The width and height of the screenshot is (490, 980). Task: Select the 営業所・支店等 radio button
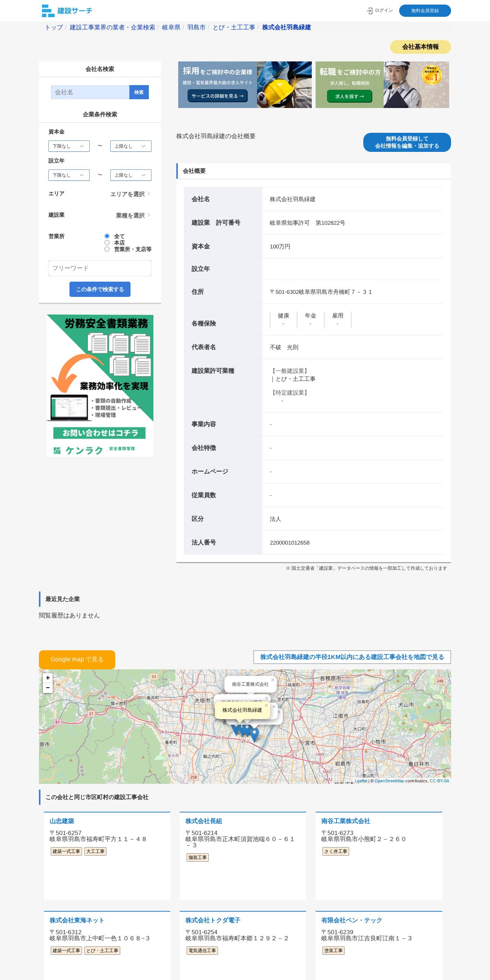(x=107, y=249)
